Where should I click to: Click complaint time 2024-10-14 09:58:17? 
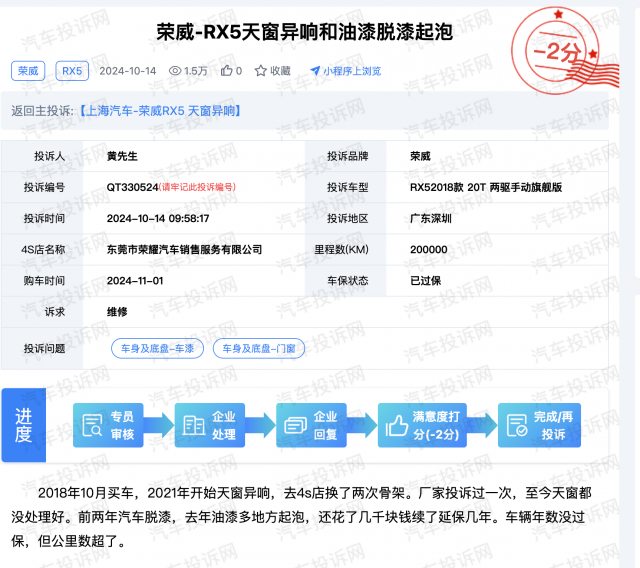click(x=158, y=218)
